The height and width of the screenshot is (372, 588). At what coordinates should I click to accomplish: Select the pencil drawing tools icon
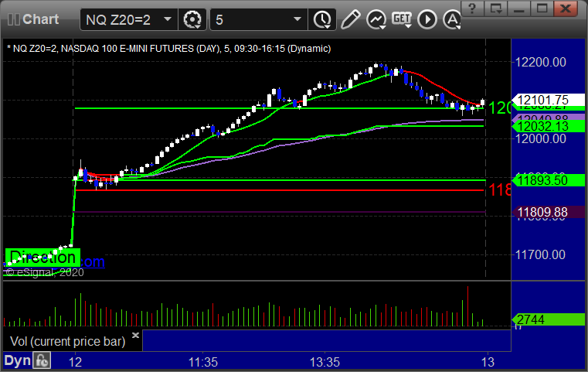[x=350, y=19]
